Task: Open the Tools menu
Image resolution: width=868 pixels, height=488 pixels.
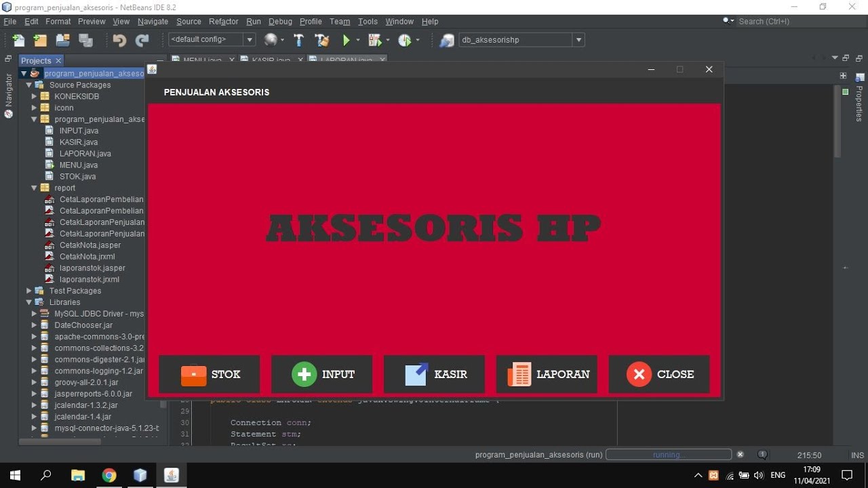Action: click(x=368, y=22)
